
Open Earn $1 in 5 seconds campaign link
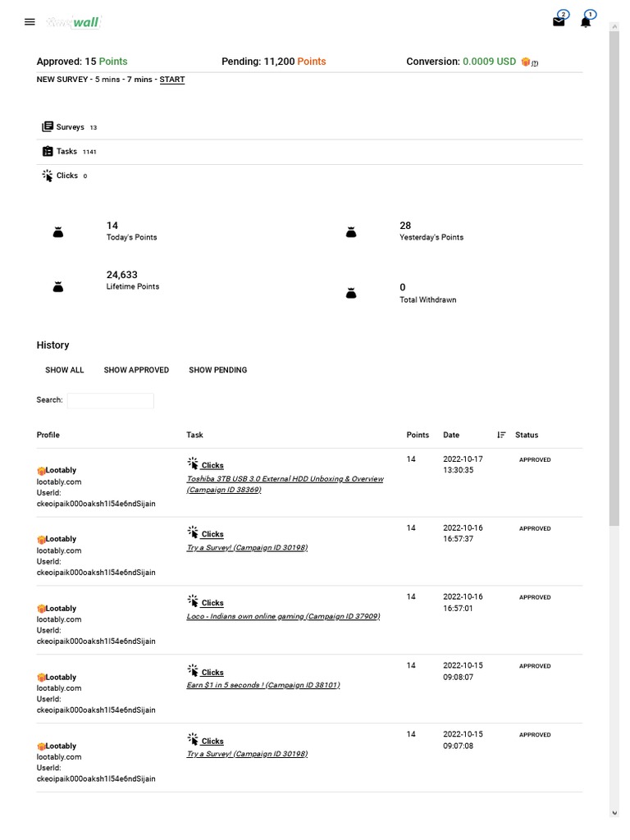click(262, 685)
